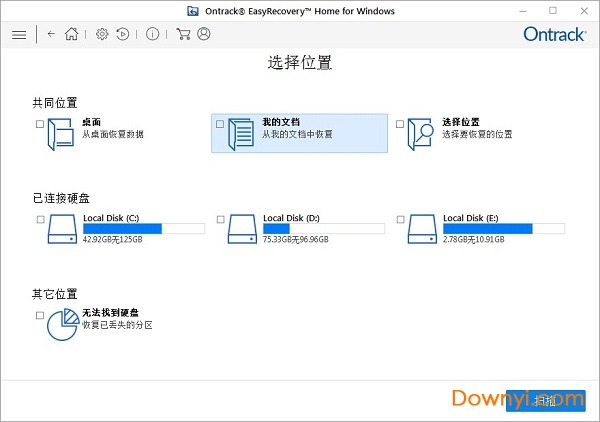
Task: Click the 恢复已丢失的分区 description
Action: [117, 325]
